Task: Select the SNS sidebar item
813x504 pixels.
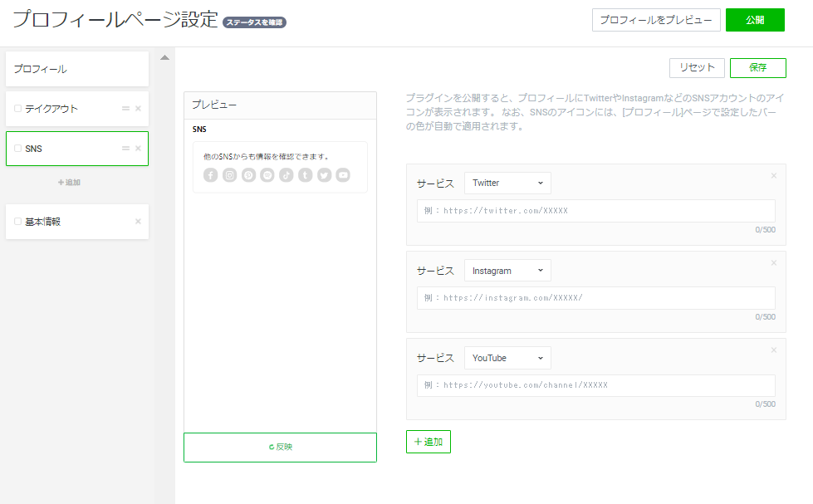Action: click(x=77, y=149)
